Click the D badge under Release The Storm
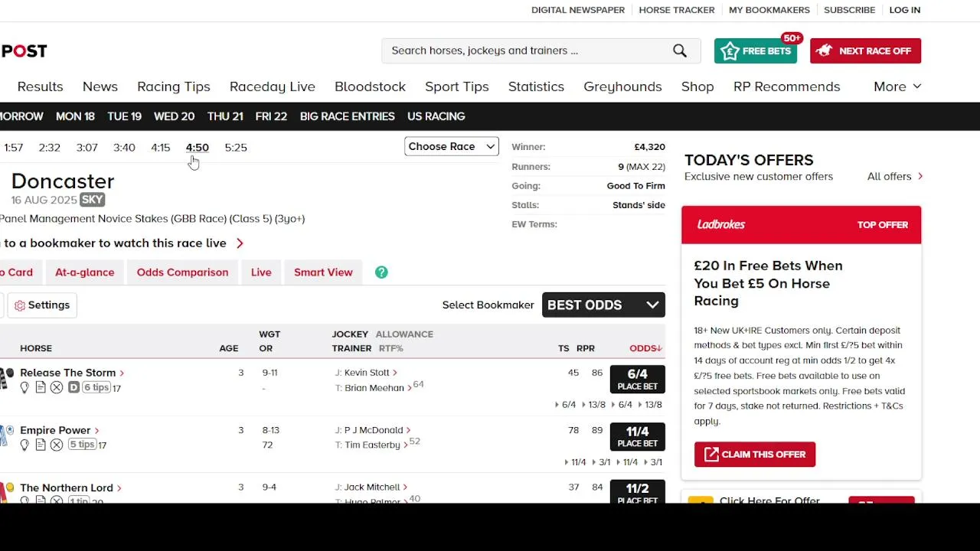 (x=73, y=388)
